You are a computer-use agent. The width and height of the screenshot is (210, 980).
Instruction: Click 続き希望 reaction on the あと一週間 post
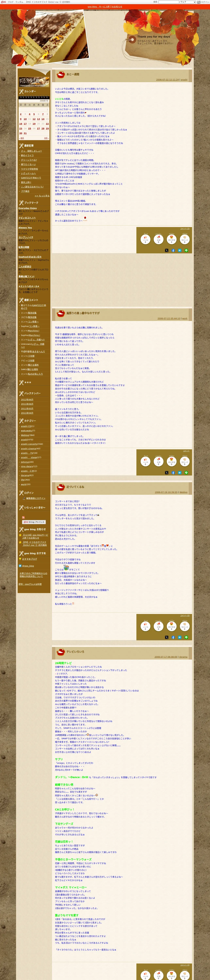172,239
